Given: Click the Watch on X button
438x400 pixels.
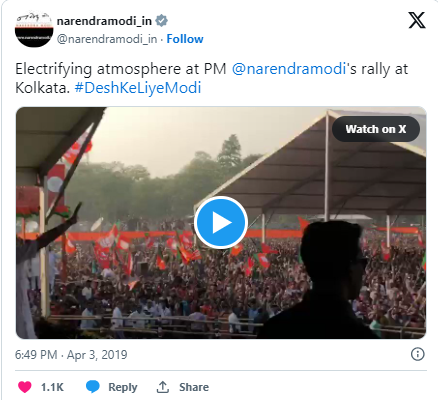Looking at the screenshot, I should click(x=376, y=129).
